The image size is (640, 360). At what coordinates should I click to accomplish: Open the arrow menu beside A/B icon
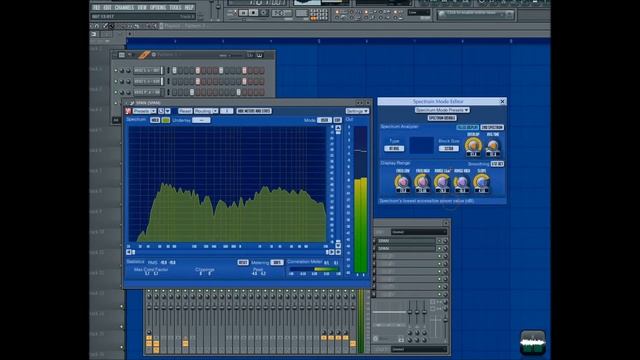coord(167,111)
